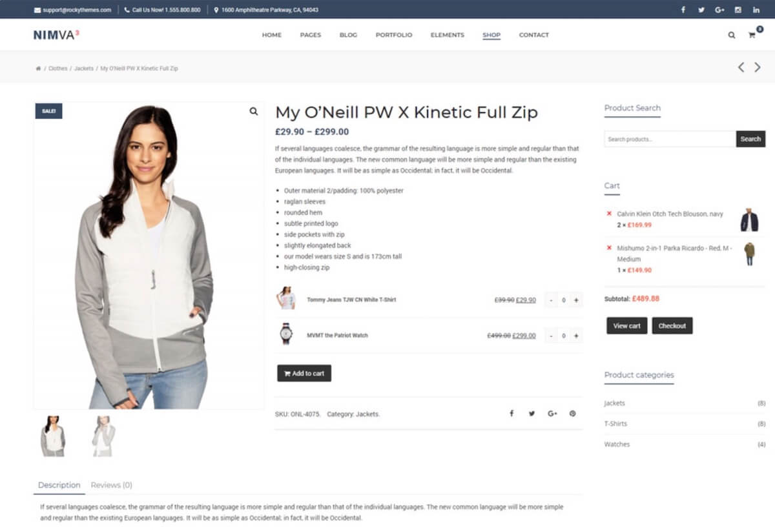The width and height of the screenshot is (775, 532).
Task: Open the shopping cart icon in header
Action: pos(752,34)
